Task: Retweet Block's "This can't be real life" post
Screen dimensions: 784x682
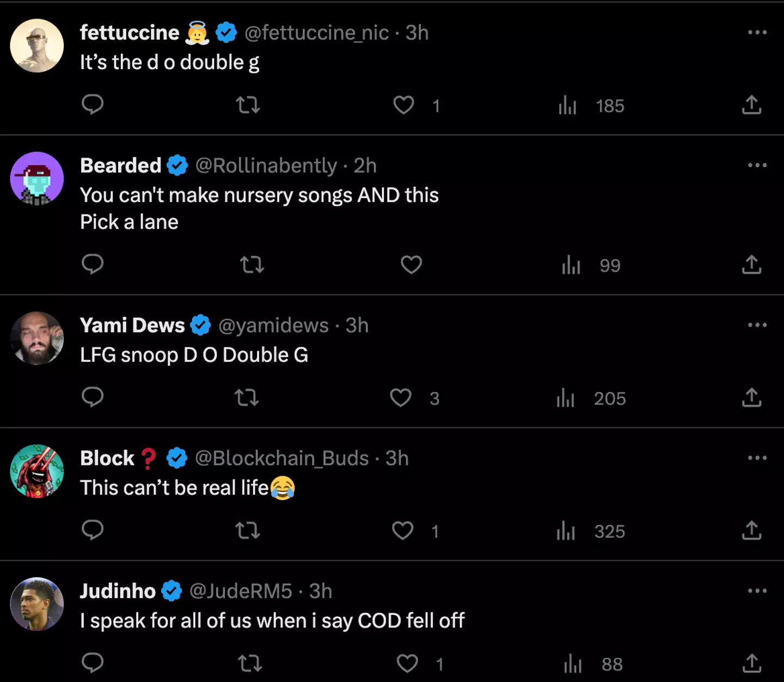Action: click(x=248, y=530)
